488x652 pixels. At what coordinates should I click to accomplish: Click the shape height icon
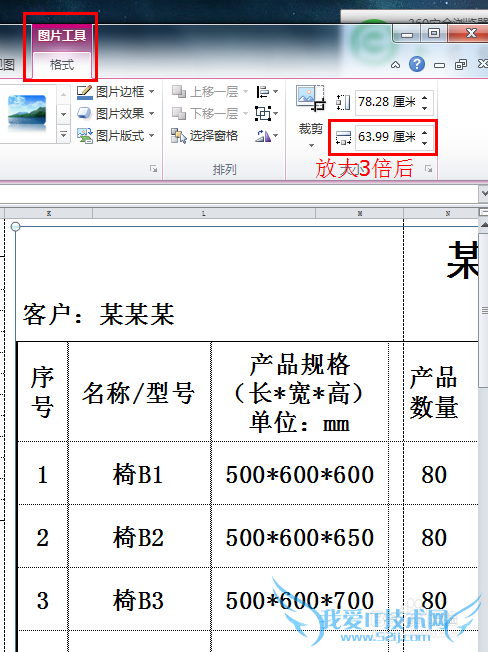343,102
